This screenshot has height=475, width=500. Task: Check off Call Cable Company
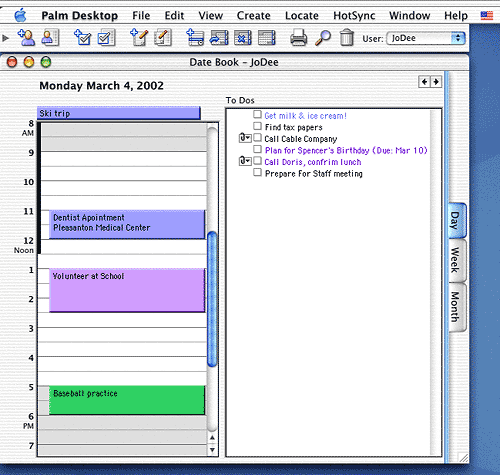point(257,137)
